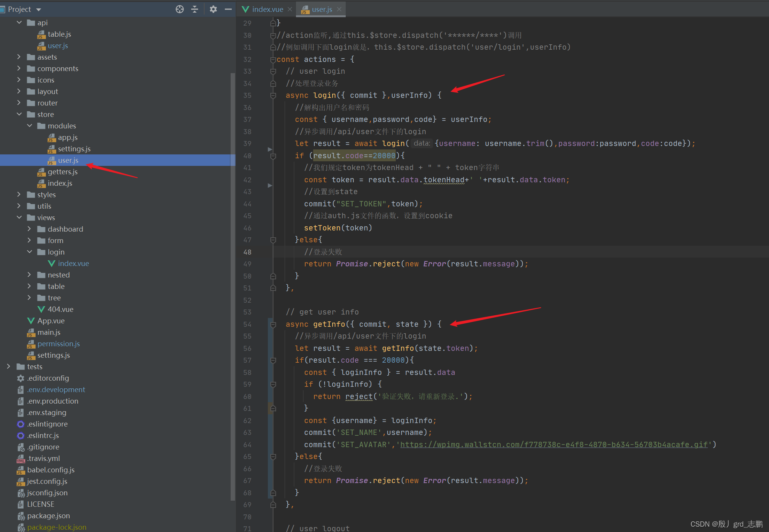Click the locate/select opened file icon
Screen dimensions: 769x532
[179, 9]
